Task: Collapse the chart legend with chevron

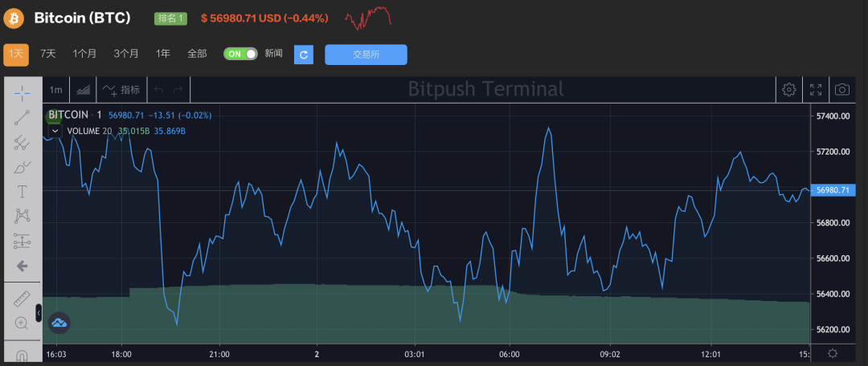Action: (x=55, y=132)
